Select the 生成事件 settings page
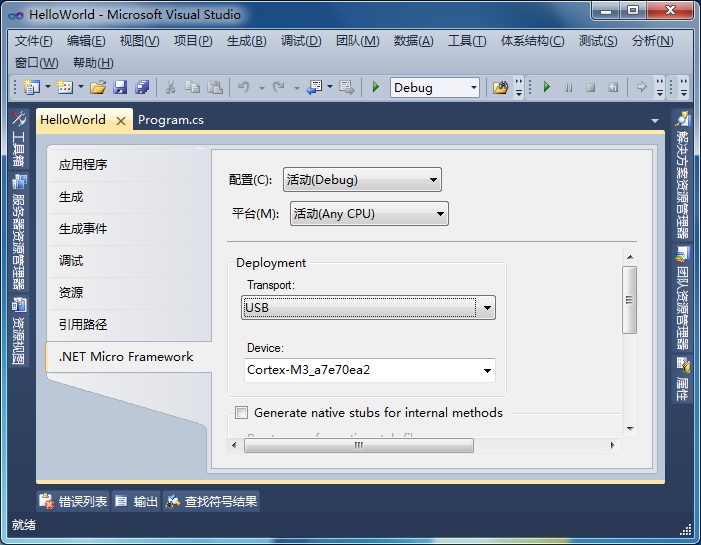 (130, 229)
